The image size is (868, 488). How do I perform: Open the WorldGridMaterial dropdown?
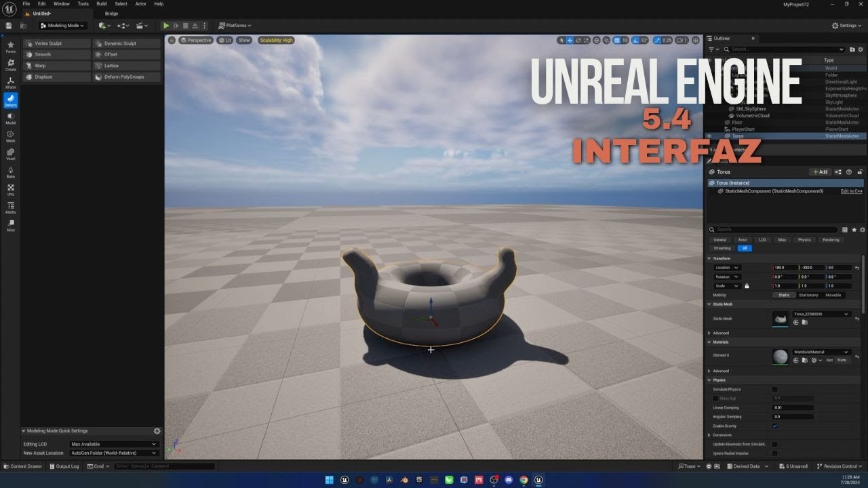point(821,352)
